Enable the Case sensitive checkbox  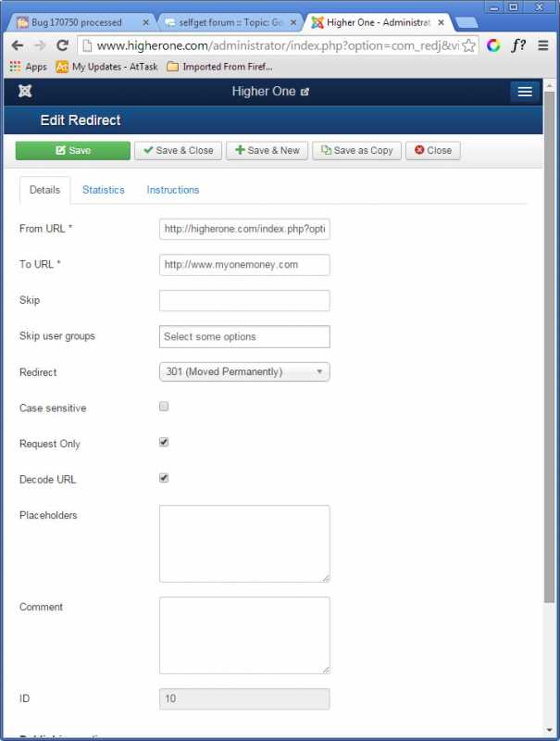pos(164,407)
